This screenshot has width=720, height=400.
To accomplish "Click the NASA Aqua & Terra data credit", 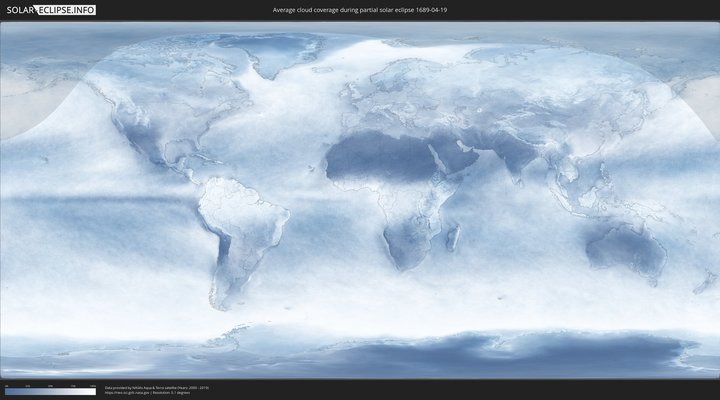I will [157, 386].
